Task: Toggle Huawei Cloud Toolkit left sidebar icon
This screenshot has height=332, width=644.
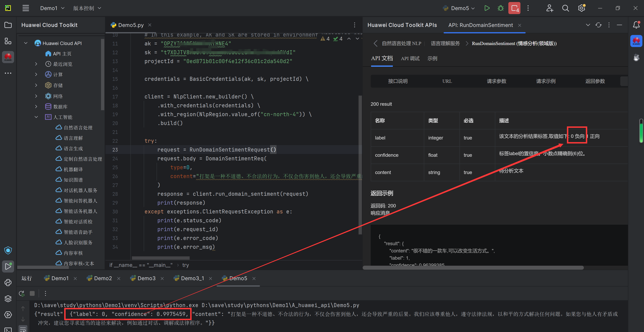Action: 8,57
